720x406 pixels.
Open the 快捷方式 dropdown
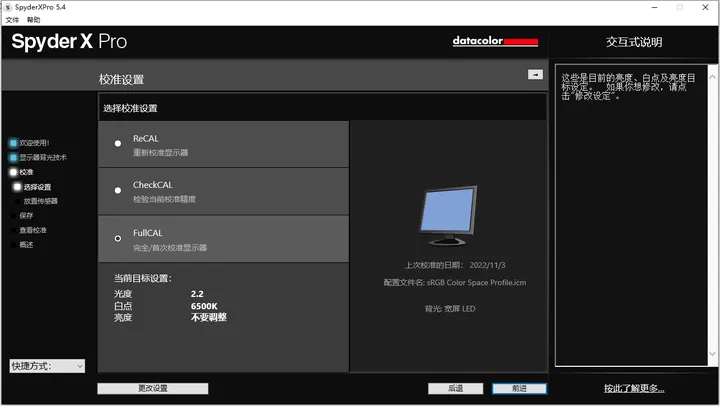47,366
